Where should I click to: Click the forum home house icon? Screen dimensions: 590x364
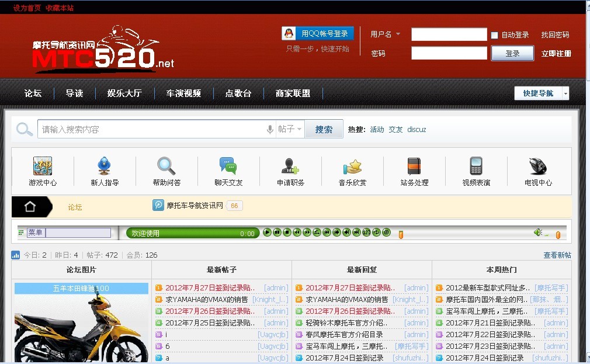click(30, 206)
